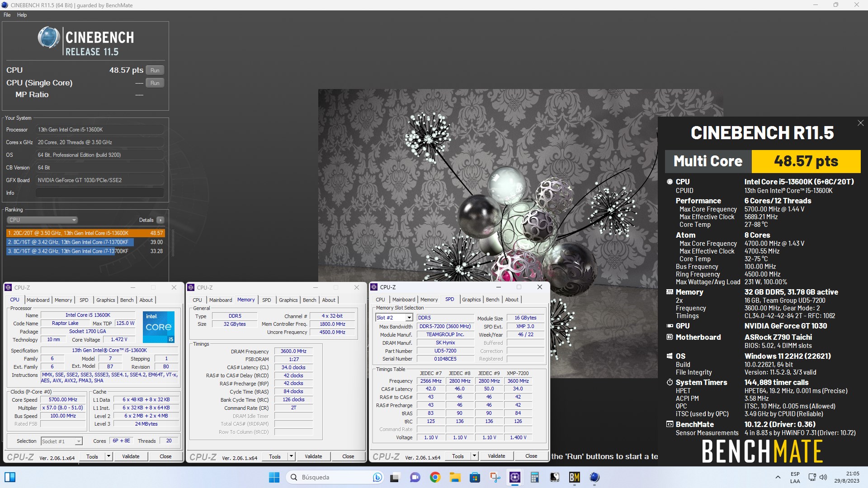Click the Info input field in Your System
Image resolution: width=868 pixels, height=488 pixels.
[x=99, y=193]
